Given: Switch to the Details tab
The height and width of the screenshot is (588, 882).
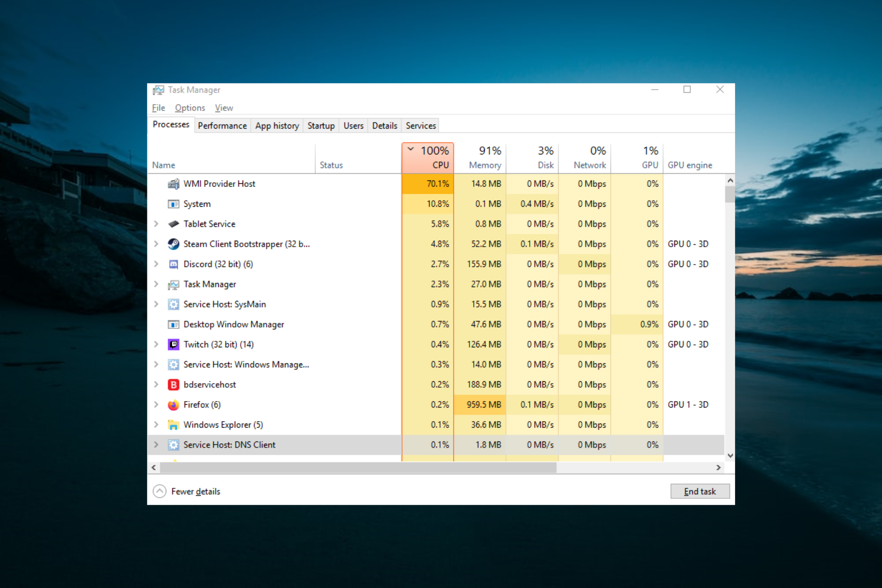Looking at the screenshot, I should tap(384, 126).
